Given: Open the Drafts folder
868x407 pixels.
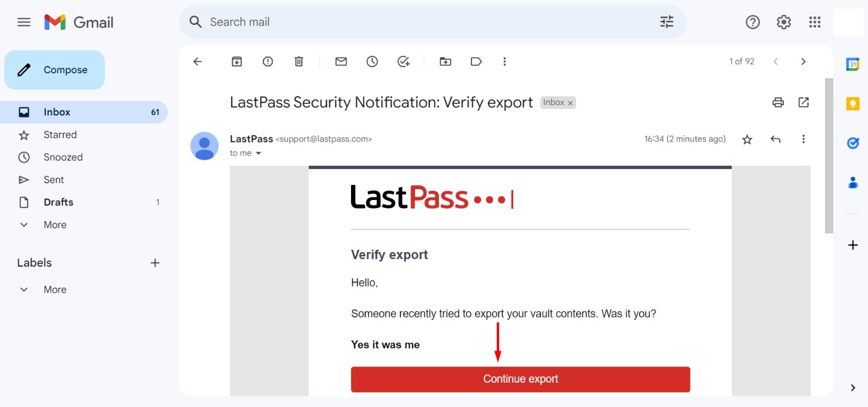Looking at the screenshot, I should 58,202.
